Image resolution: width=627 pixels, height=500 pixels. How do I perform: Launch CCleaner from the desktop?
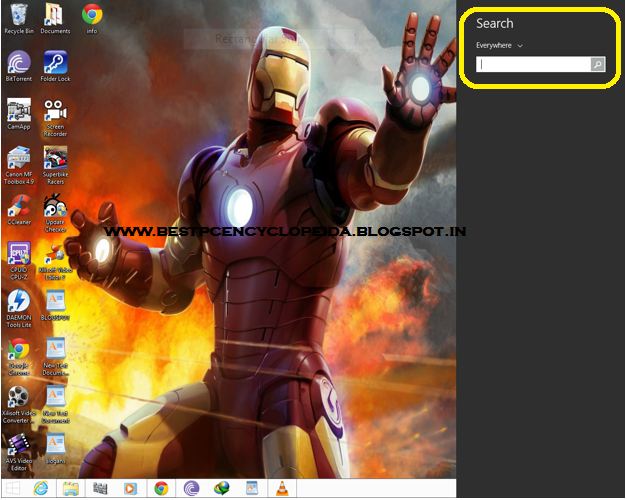(x=19, y=210)
